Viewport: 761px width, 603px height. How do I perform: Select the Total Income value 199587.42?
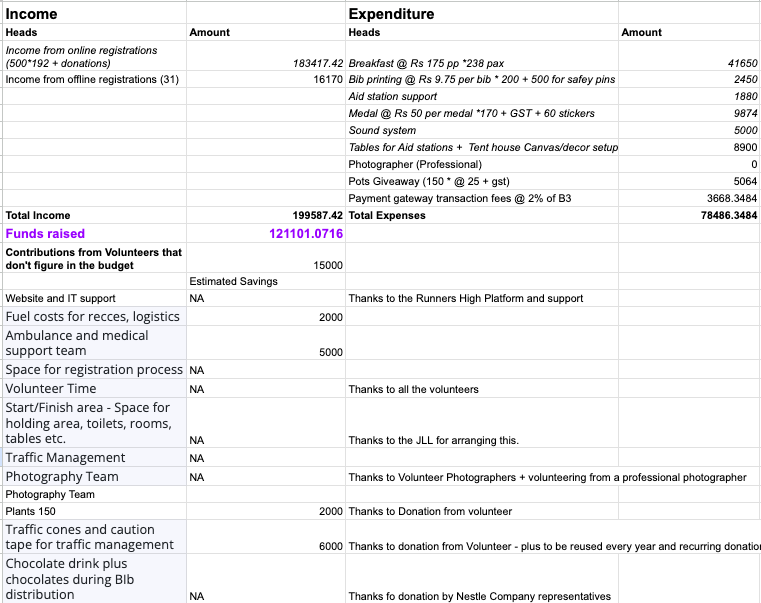[317, 215]
